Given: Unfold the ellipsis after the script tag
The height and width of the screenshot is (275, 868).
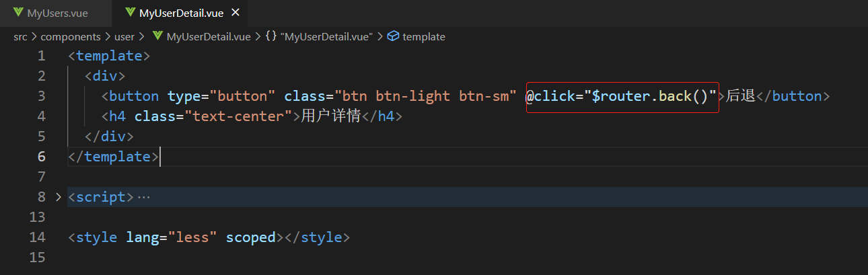Looking at the screenshot, I should [x=144, y=197].
